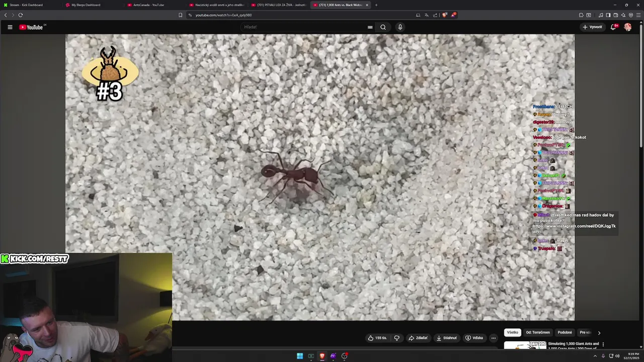Show hidden tray icons chevron
This screenshot has height=362, width=644.
[595, 356]
